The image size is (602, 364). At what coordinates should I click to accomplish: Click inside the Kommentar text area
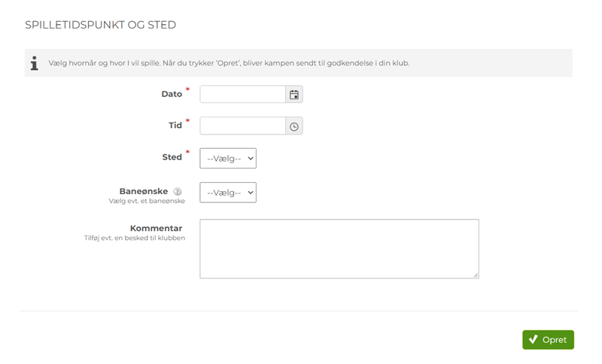(339, 248)
